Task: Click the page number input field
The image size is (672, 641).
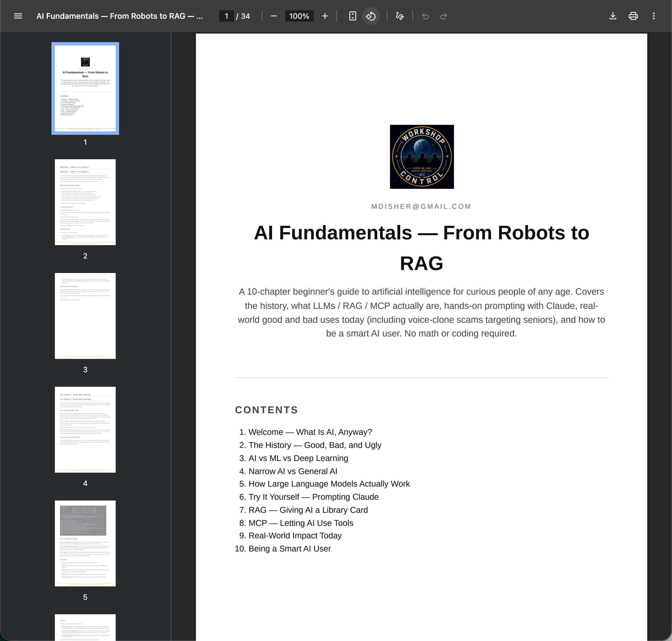Action: (x=226, y=16)
